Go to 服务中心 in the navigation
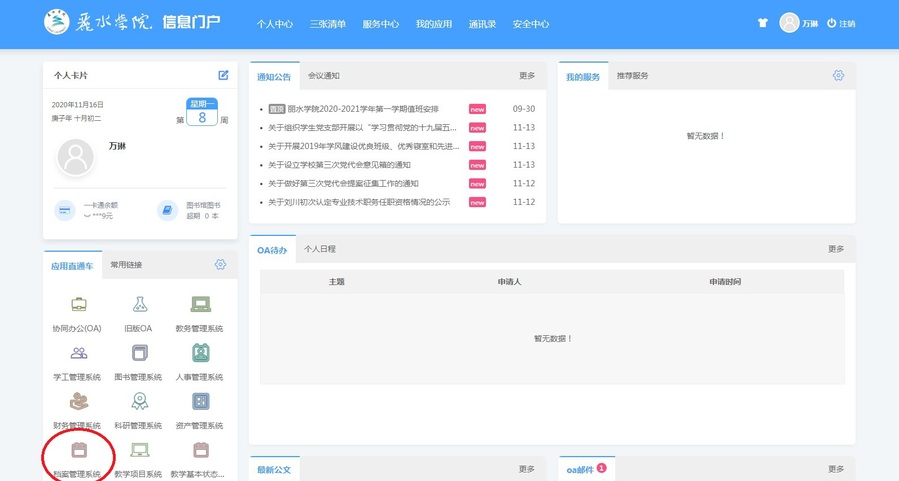 pos(381,24)
